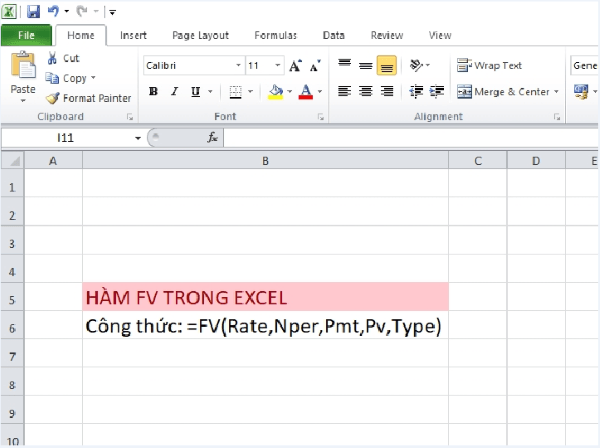This screenshot has height=448, width=600.
Task: Open the Font group dialog launcher
Action: click(x=321, y=117)
